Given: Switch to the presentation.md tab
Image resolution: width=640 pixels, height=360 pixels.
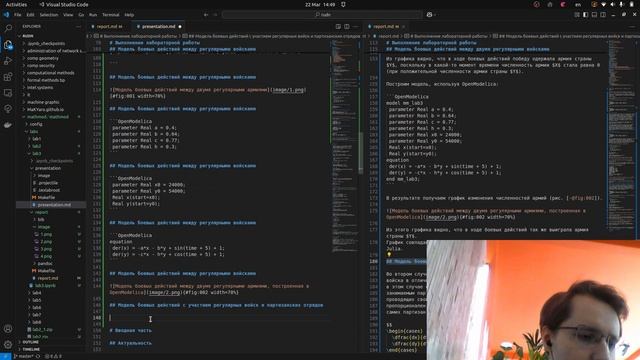Looking at the screenshot, I should click(159, 27).
